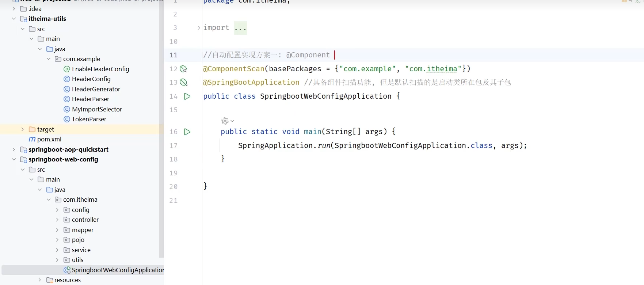The width and height of the screenshot is (644, 285).
Task: Open the HeaderParser class
Action: (x=91, y=99)
